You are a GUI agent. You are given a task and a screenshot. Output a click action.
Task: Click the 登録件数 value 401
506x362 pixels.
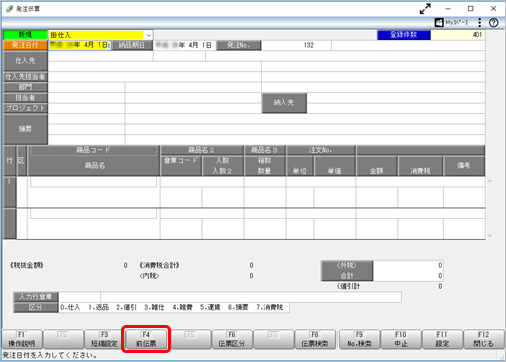coord(458,35)
